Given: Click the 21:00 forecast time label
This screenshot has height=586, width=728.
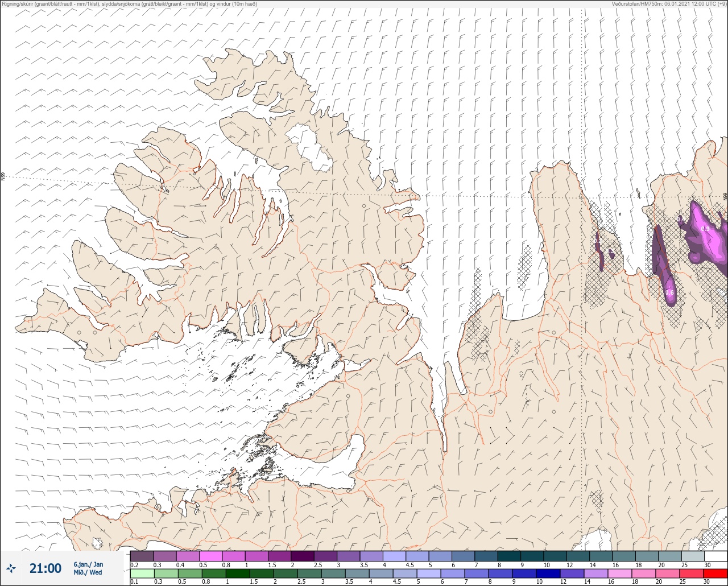Looking at the screenshot, I should coord(45,568).
